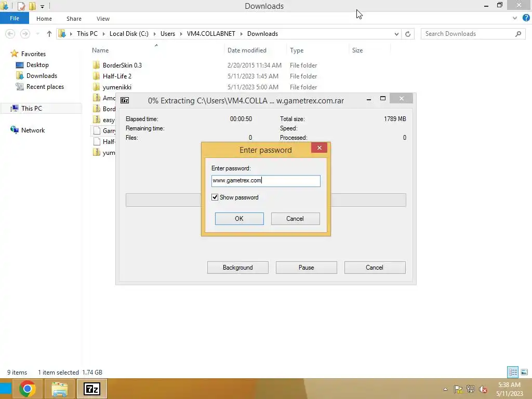Sort by the Size column header

[x=357, y=50]
